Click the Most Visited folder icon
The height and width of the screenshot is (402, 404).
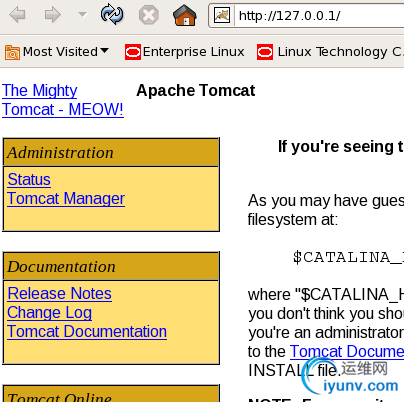click(12, 52)
